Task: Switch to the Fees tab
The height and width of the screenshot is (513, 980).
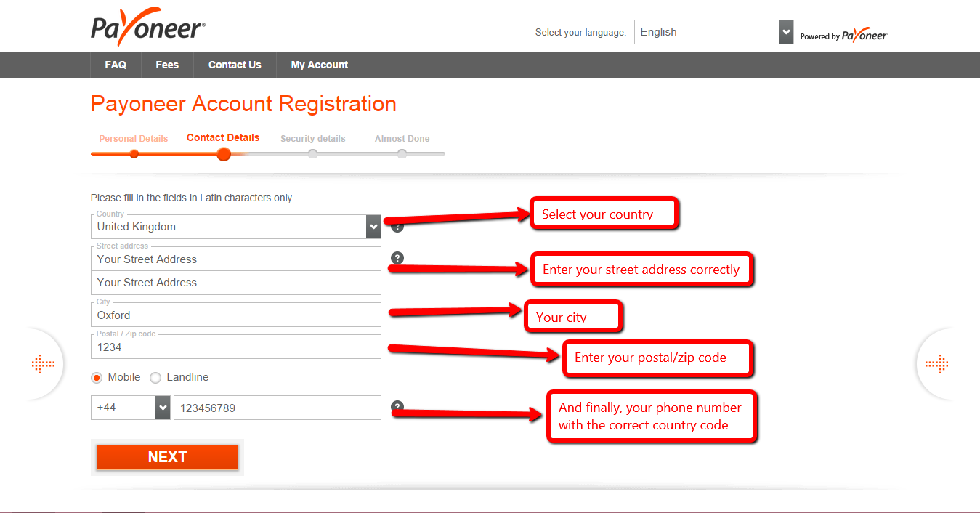Action: (x=167, y=65)
